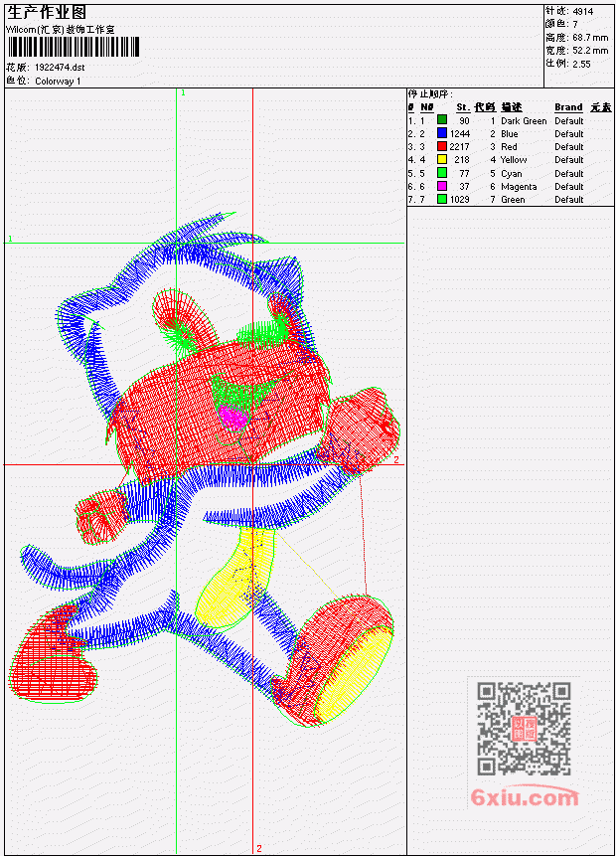Pick the Red thread color swatch

pos(442,146)
